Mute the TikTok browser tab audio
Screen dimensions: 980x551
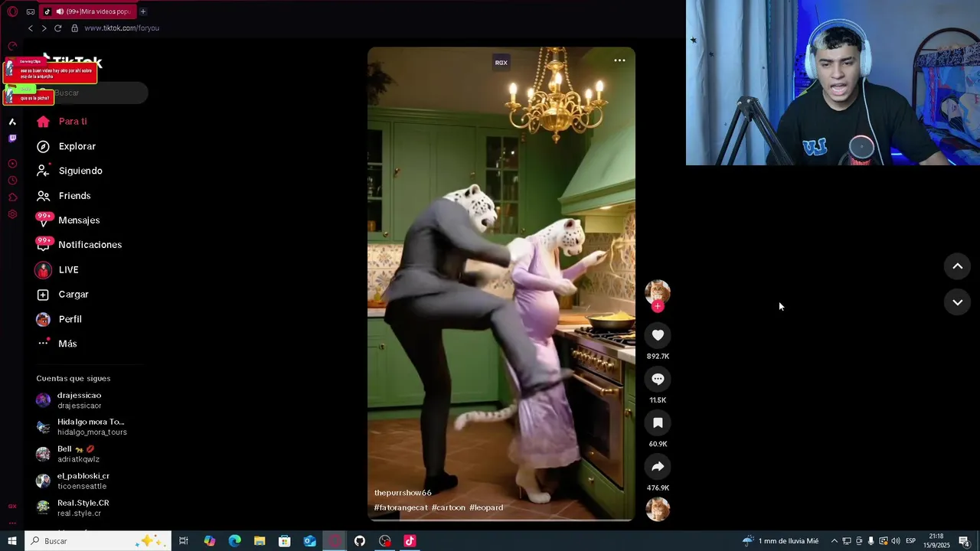(60, 11)
